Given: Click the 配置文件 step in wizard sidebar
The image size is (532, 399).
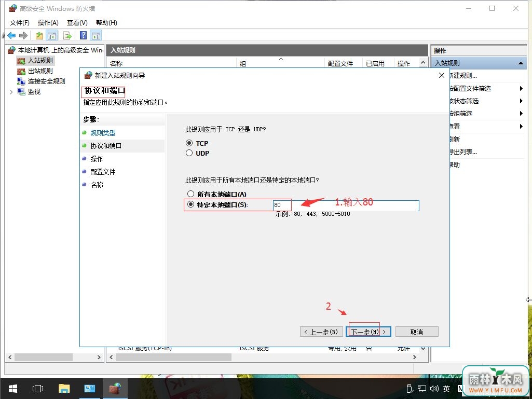Looking at the screenshot, I should click(x=103, y=172).
